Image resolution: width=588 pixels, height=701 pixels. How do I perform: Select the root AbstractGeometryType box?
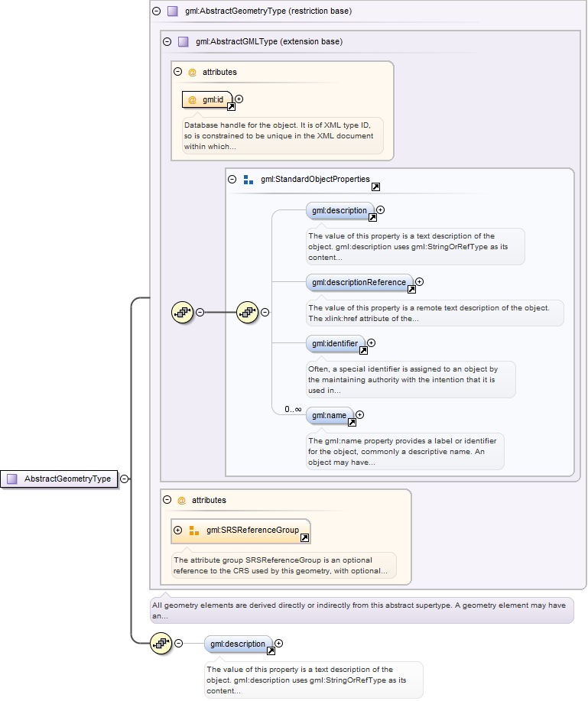(x=67, y=479)
